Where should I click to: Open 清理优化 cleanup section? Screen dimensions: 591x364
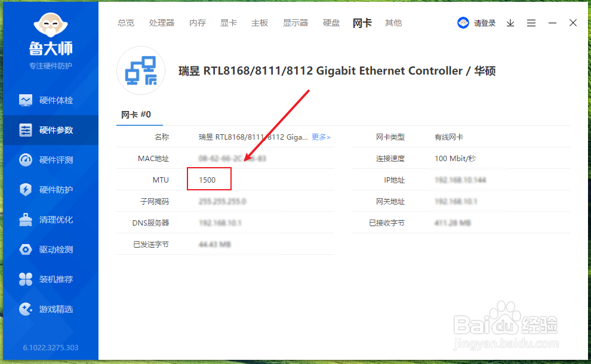coord(51,220)
